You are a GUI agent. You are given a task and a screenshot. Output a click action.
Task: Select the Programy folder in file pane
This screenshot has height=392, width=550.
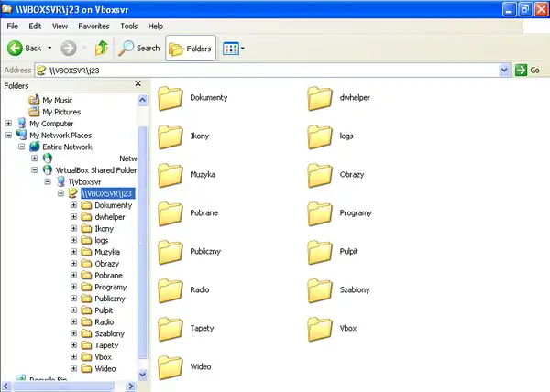pyautogui.click(x=320, y=212)
